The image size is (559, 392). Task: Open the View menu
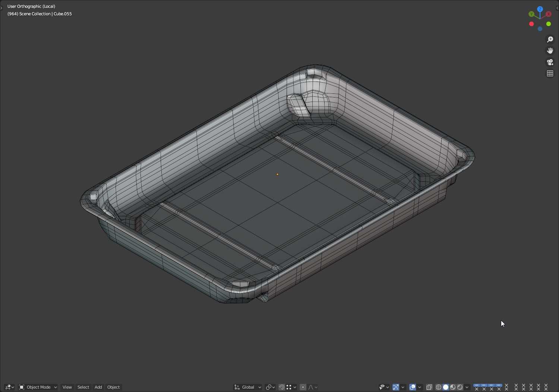[67, 387]
